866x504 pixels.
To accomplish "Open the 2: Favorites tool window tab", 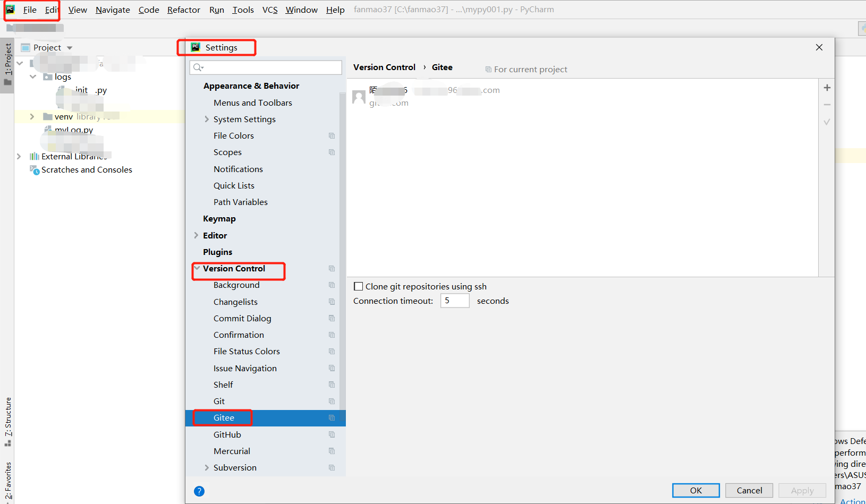I will pos(7,481).
